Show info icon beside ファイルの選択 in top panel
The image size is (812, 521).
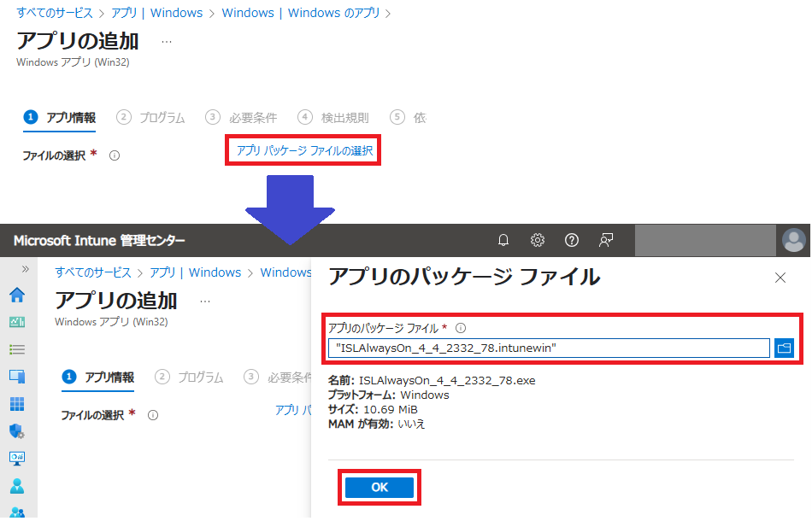pyautogui.click(x=115, y=155)
